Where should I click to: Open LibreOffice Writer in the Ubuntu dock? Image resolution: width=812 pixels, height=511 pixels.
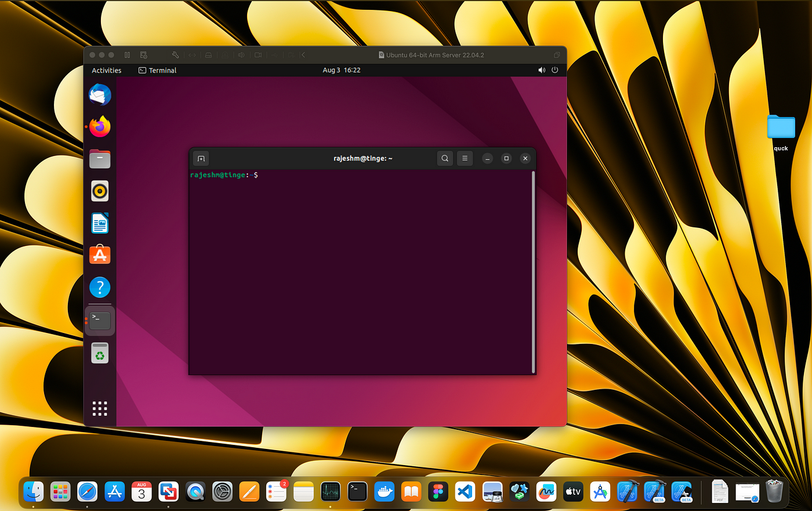[x=100, y=223]
